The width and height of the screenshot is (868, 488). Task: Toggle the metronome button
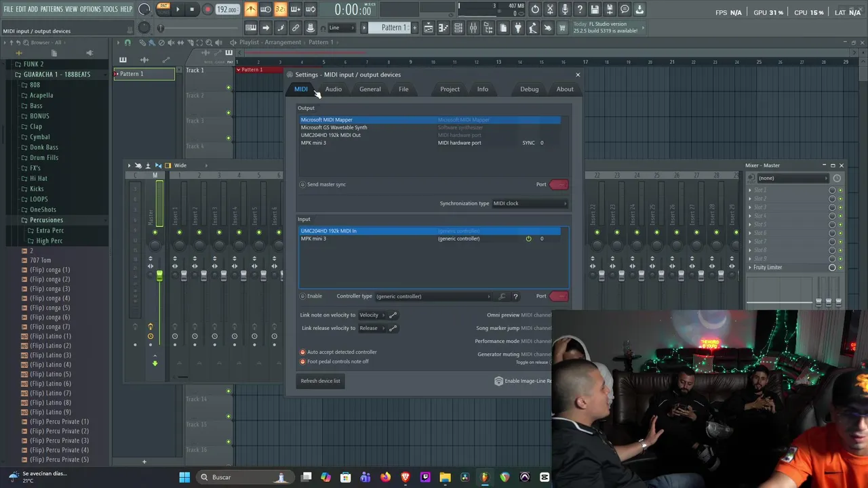click(x=251, y=9)
